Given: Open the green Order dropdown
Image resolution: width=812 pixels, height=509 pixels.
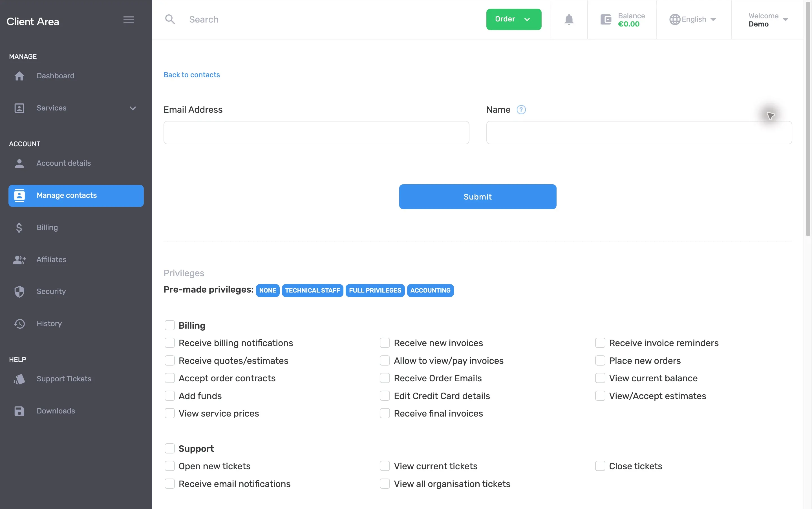Looking at the screenshot, I should click(x=514, y=19).
